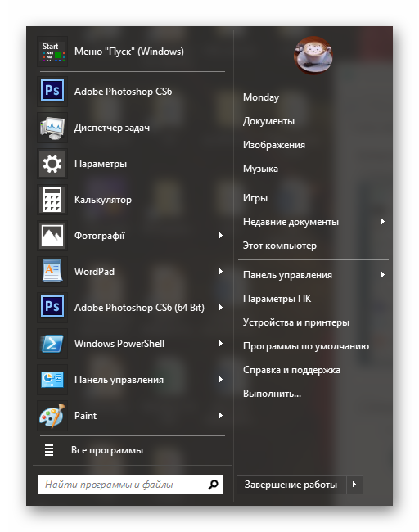The width and height of the screenshot is (419, 532).
Task: Click the Калькулятор text label
Action: tap(103, 200)
